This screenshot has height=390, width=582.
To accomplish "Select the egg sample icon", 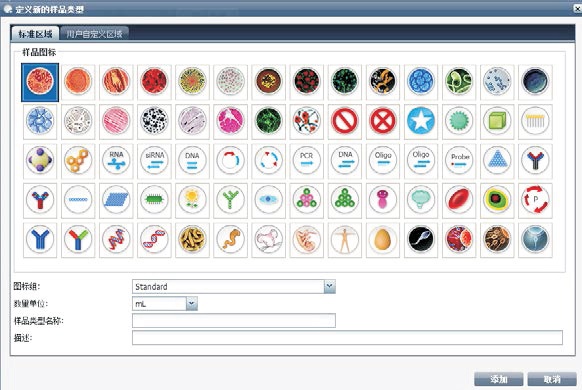I will 383,240.
